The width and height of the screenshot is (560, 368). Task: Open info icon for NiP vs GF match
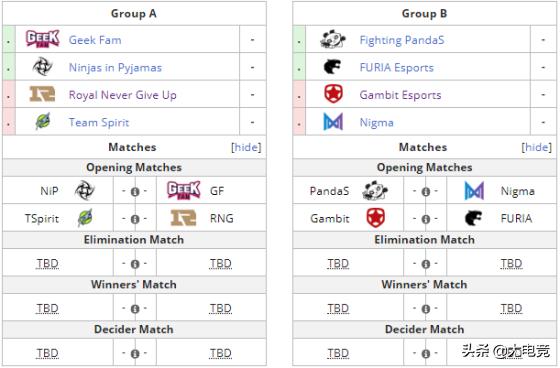click(x=135, y=192)
